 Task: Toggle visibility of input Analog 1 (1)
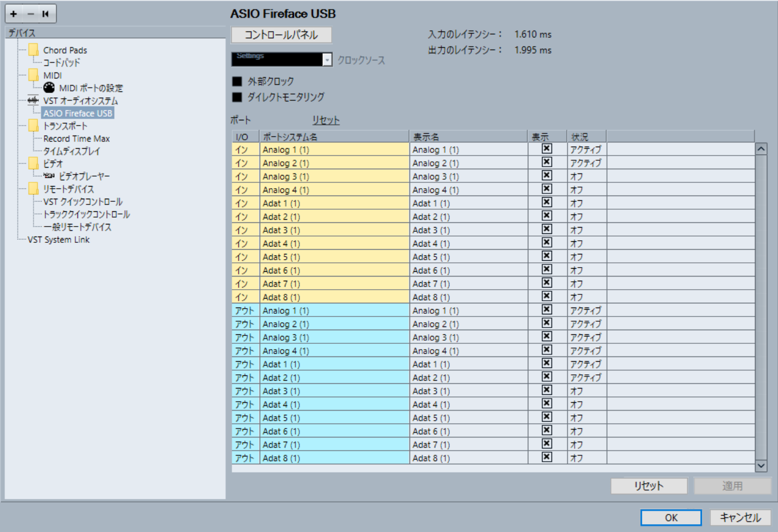[547, 149]
